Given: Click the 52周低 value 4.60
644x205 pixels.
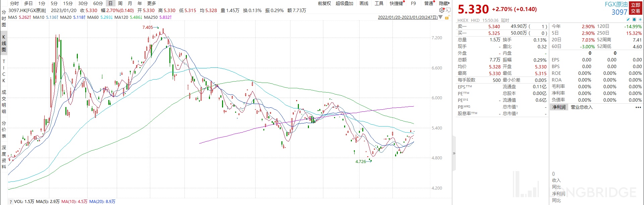Looking at the screenshot, I should point(637,47).
